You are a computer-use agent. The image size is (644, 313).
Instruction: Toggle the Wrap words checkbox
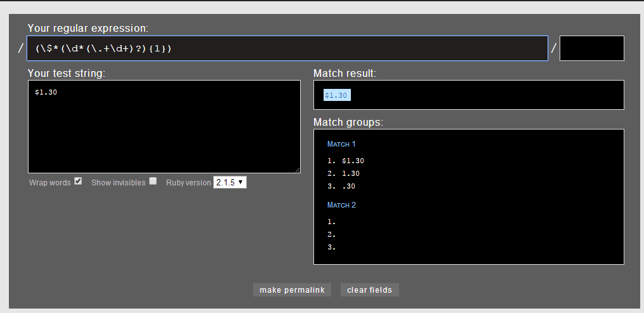(x=78, y=181)
